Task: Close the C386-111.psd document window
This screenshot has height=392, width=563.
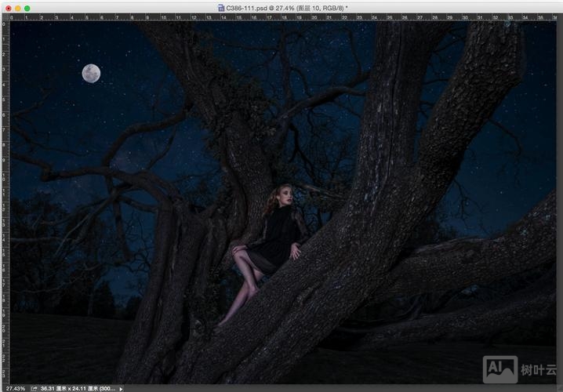Action: click(5, 7)
